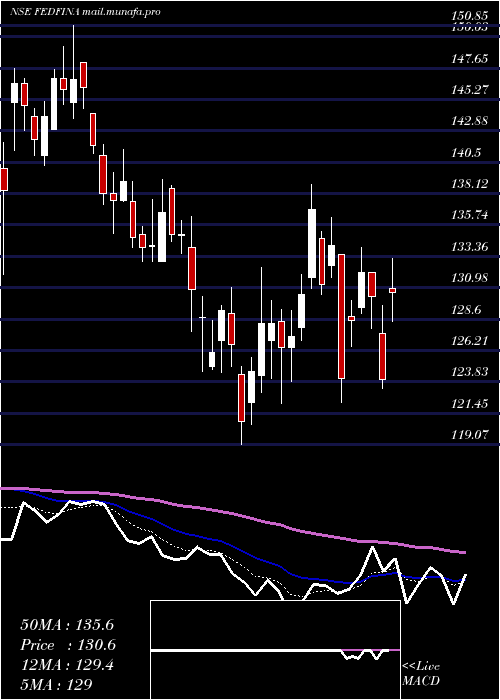
Task: Select the 130.98 price axis label
Action: click(469, 278)
